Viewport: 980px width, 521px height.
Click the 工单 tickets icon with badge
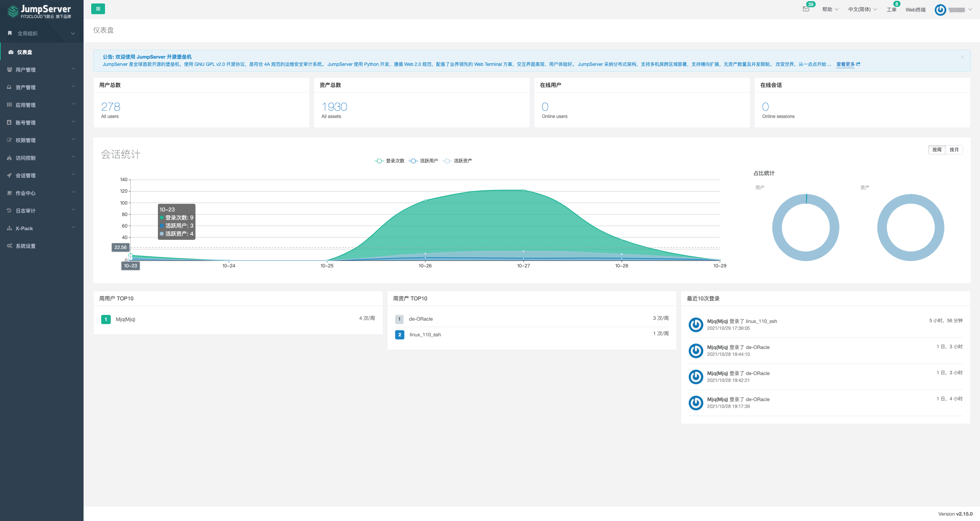[891, 10]
